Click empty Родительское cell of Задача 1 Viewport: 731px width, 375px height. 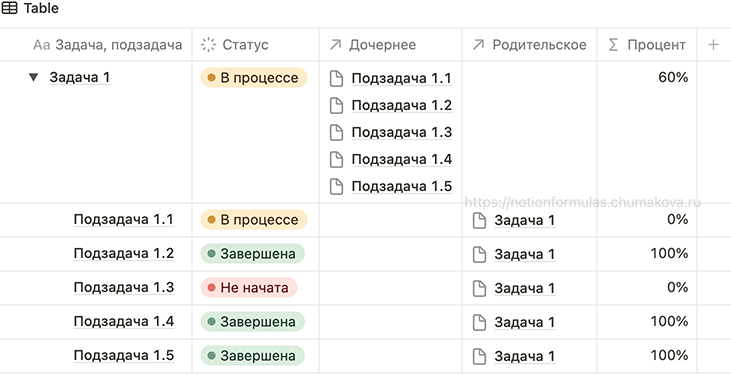(530, 132)
